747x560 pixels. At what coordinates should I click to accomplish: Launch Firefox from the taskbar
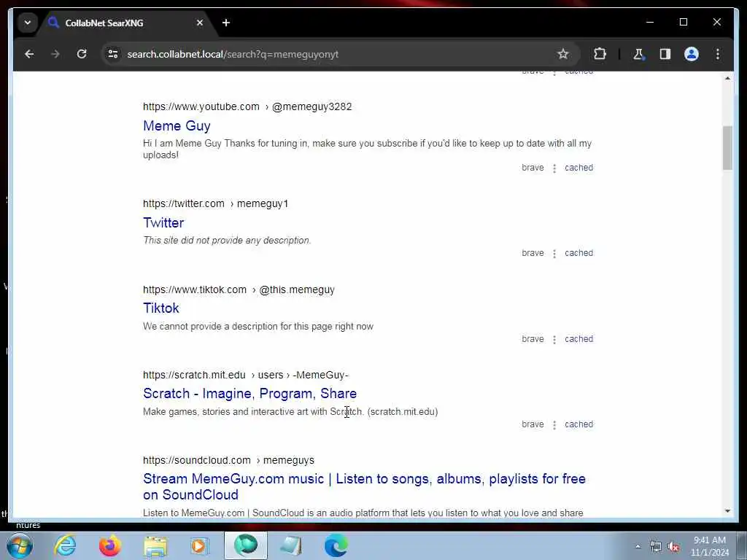110,545
